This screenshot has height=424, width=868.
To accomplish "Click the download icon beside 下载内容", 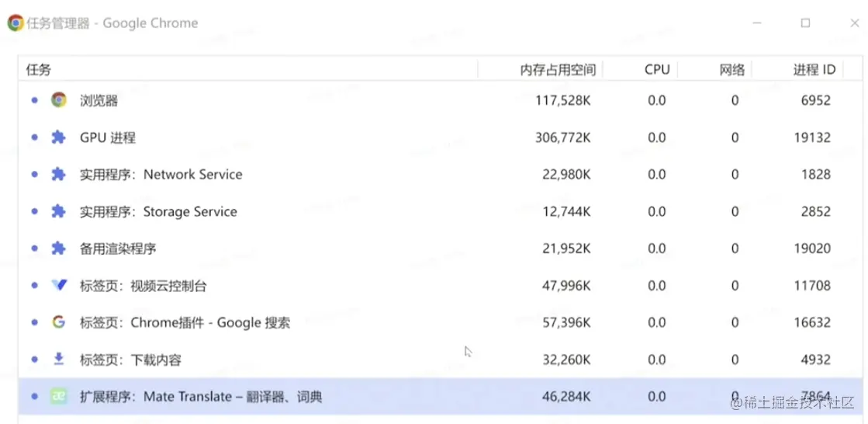I will [x=59, y=360].
